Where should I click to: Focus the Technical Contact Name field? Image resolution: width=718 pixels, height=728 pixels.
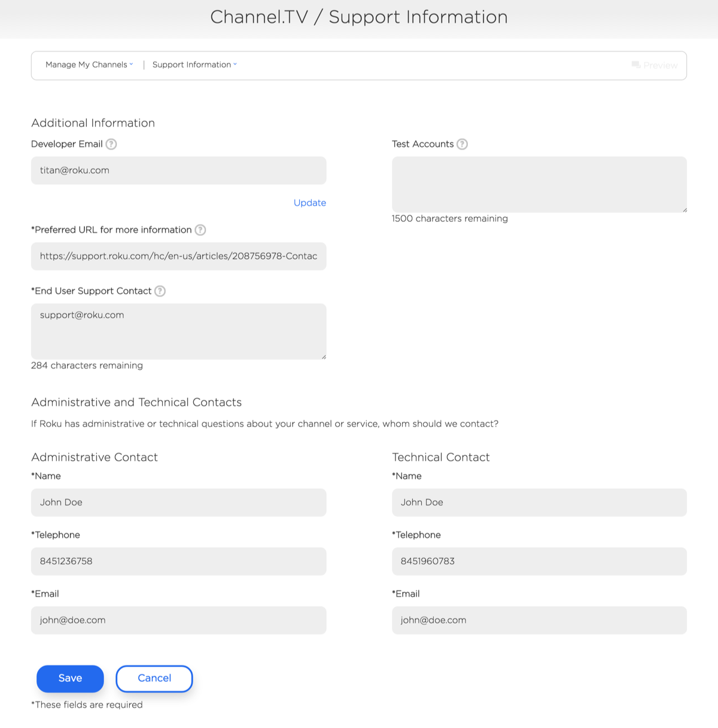pyautogui.click(x=539, y=502)
